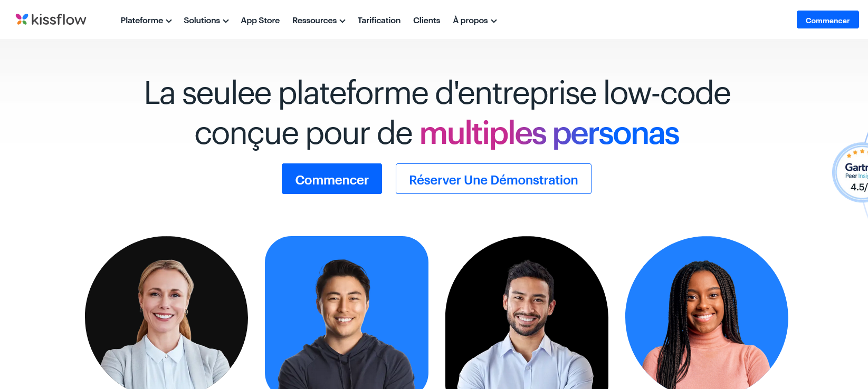868x389 pixels.
Task: Expand the À propos dropdown menu
Action: click(x=474, y=21)
